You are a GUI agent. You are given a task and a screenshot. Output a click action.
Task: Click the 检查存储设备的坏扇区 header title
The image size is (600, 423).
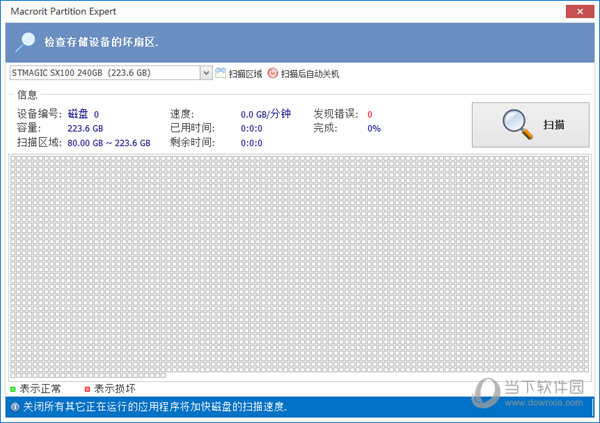[x=101, y=42]
